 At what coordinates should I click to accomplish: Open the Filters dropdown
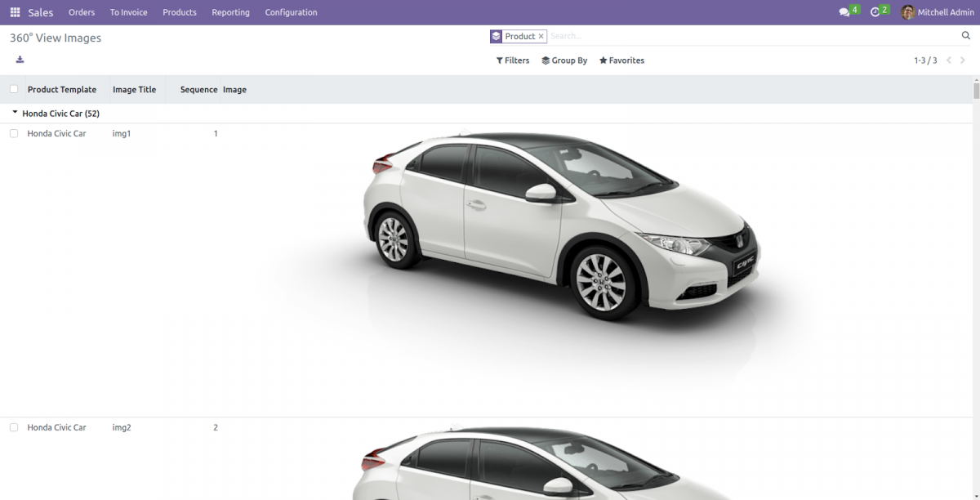pyautogui.click(x=512, y=60)
